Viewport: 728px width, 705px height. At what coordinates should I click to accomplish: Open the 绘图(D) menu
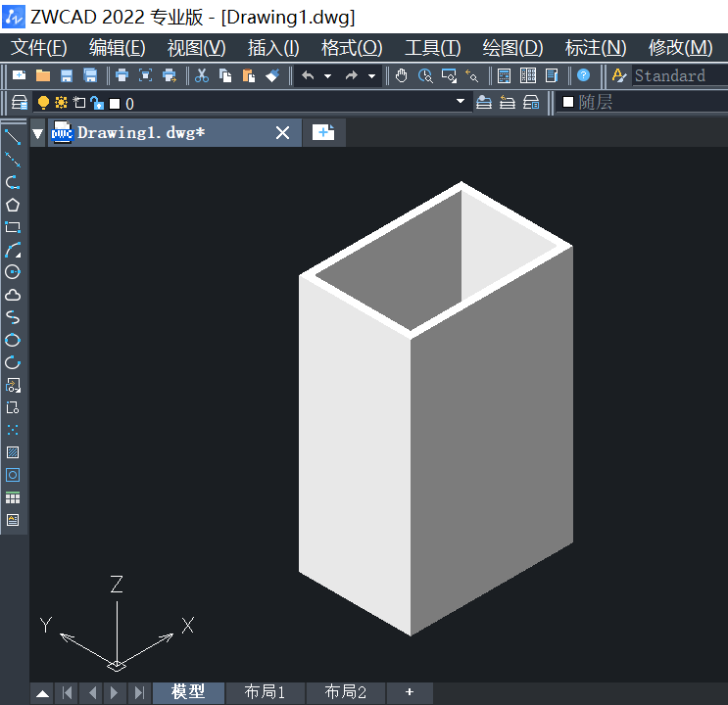tap(512, 47)
